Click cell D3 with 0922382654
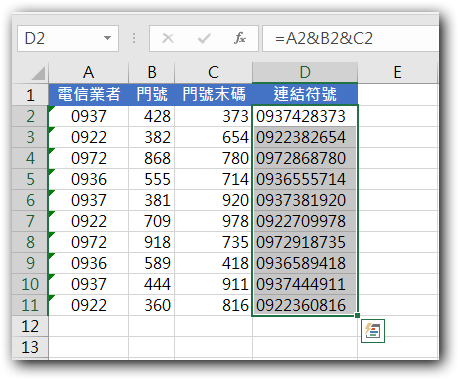 305,137
